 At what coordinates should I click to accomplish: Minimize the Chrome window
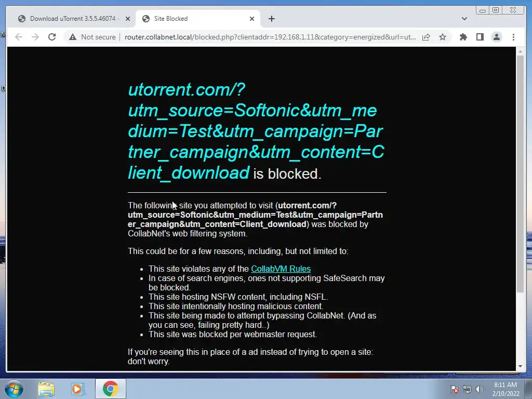(x=483, y=10)
